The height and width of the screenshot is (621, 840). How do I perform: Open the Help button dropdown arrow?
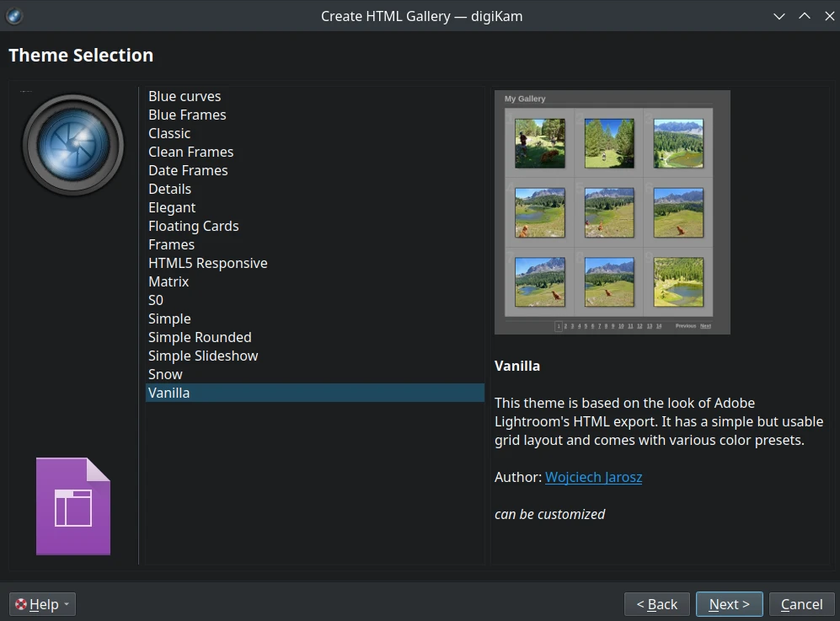click(x=66, y=603)
